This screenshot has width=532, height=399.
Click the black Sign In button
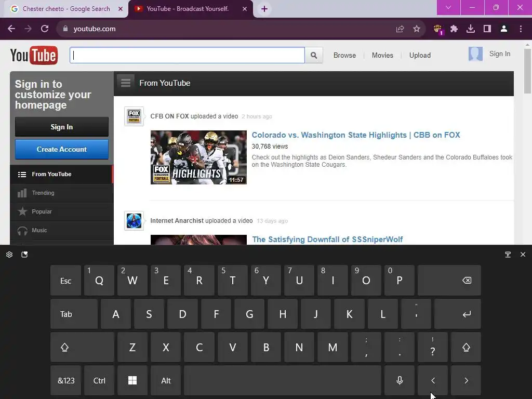(x=62, y=127)
